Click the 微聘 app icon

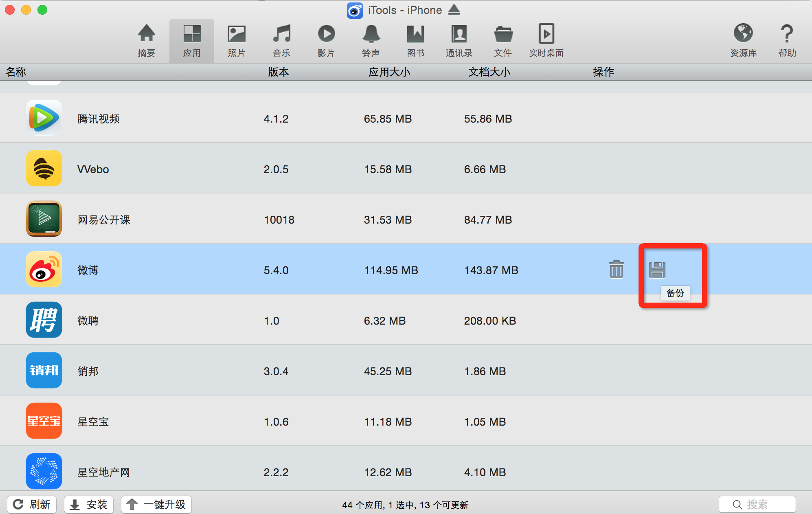(44, 320)
